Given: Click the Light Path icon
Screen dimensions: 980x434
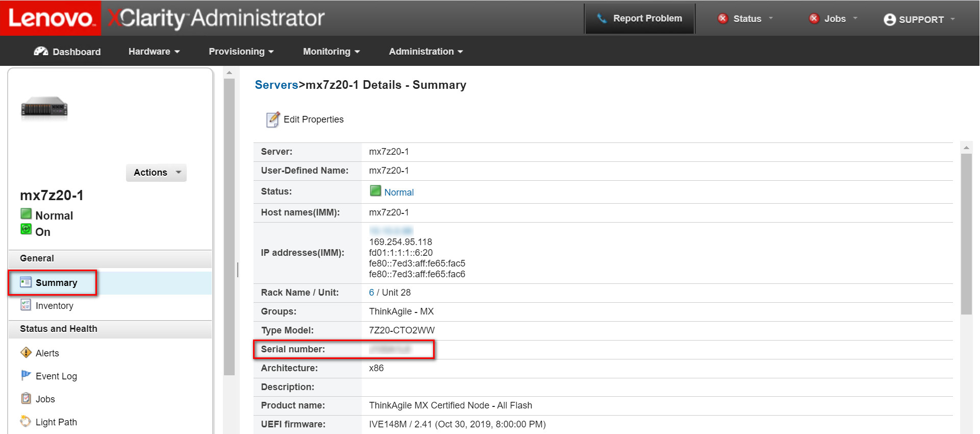Looking at the screenshot, I should (26, 421).
